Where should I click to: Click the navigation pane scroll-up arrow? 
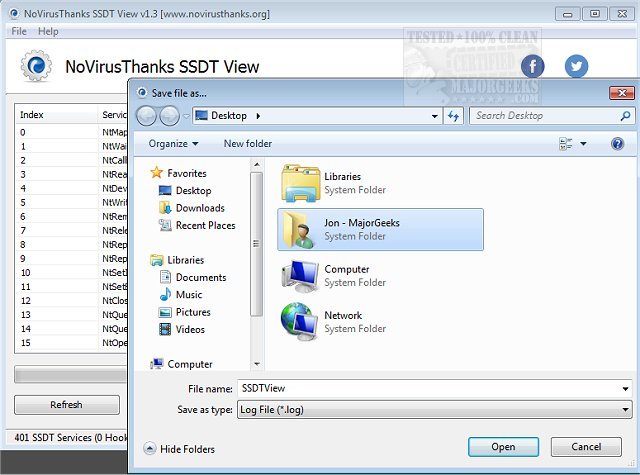coord(256,165)
